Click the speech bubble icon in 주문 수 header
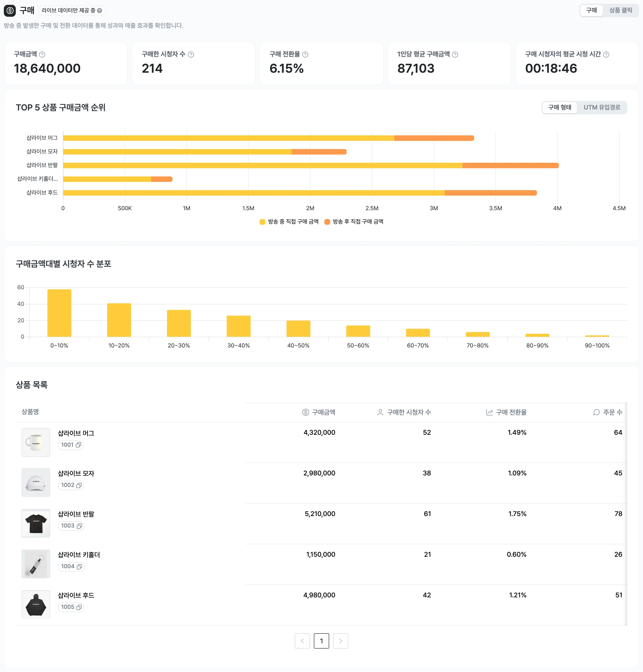Screen dimensions: 643x672 click(x=596, y=412)
